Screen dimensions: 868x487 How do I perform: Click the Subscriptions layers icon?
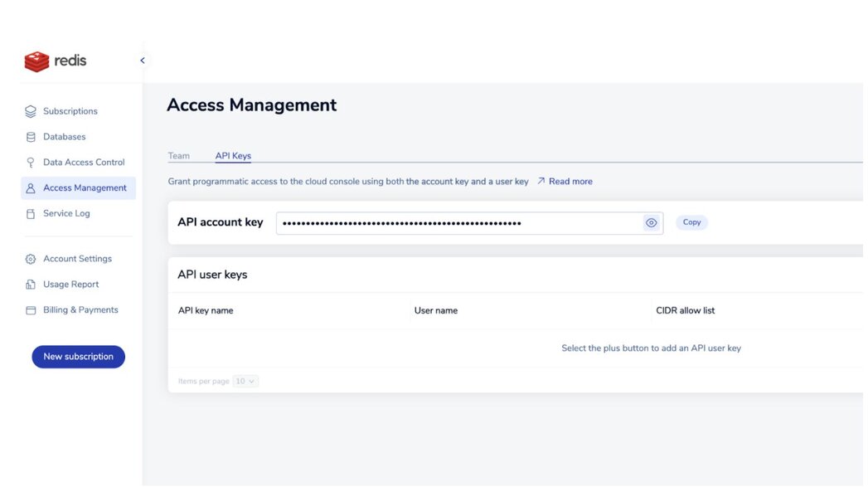[31, 111]
